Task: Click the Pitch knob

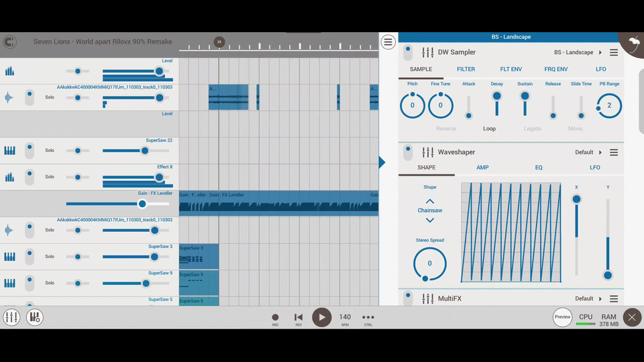Action: 413,105
